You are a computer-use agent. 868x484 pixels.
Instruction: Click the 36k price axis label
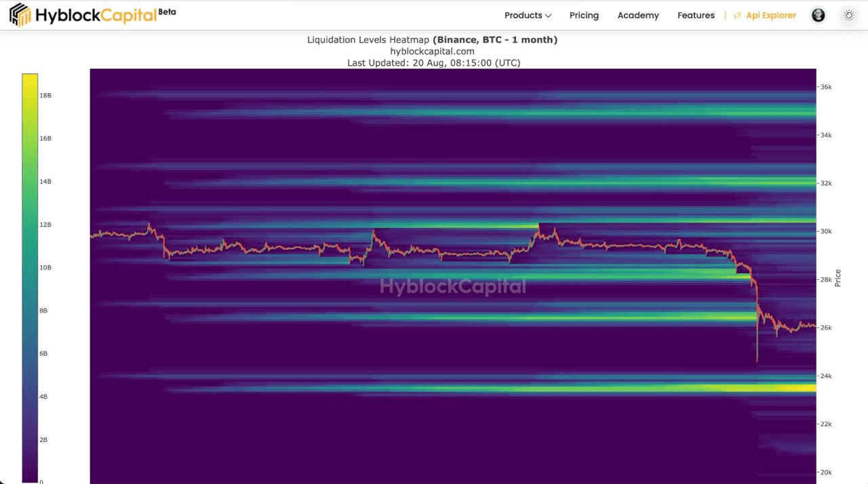coord(826,87)
